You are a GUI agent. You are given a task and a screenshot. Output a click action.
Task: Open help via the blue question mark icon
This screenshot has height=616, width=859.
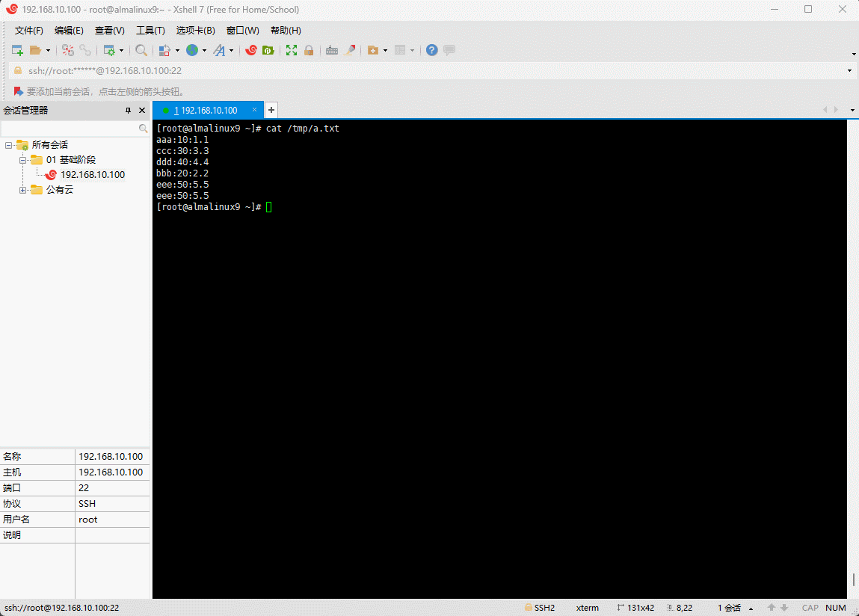(431, 50)
